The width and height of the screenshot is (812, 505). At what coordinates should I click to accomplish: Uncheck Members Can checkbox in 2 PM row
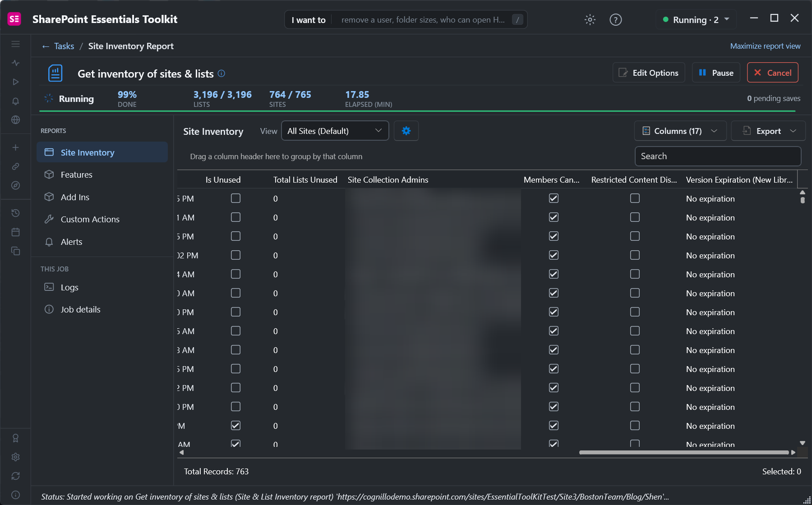coord(554,388)
